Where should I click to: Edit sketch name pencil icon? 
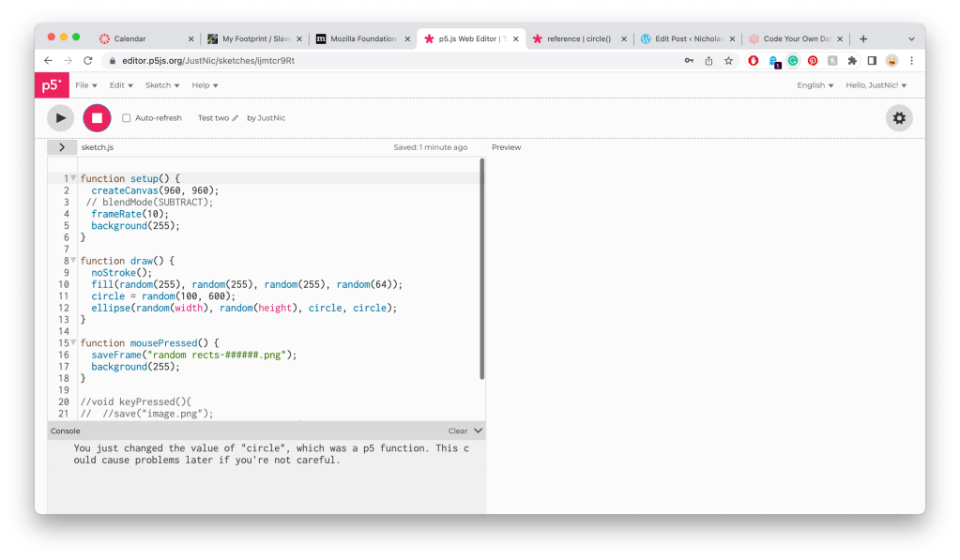pos(236,118)
